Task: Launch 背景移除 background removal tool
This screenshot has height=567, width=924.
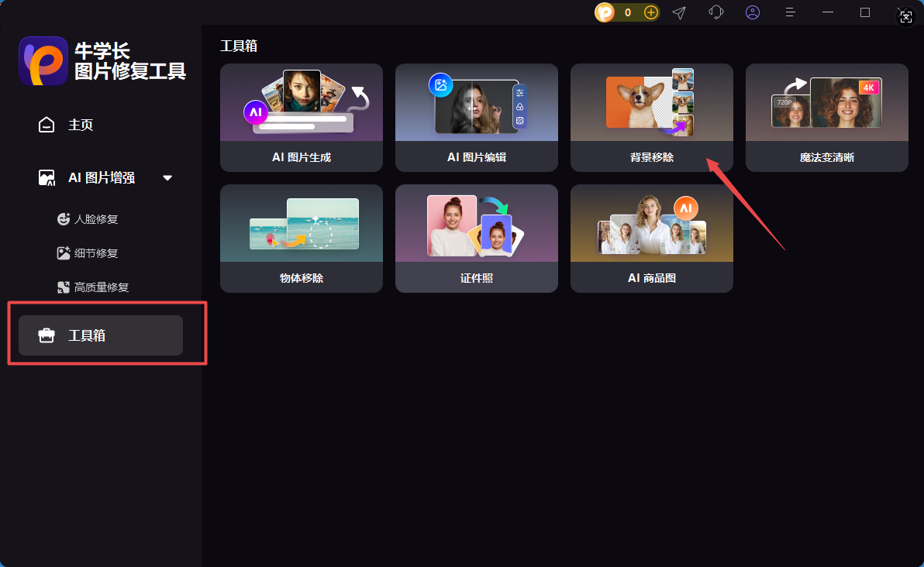Action: (652, 118)
